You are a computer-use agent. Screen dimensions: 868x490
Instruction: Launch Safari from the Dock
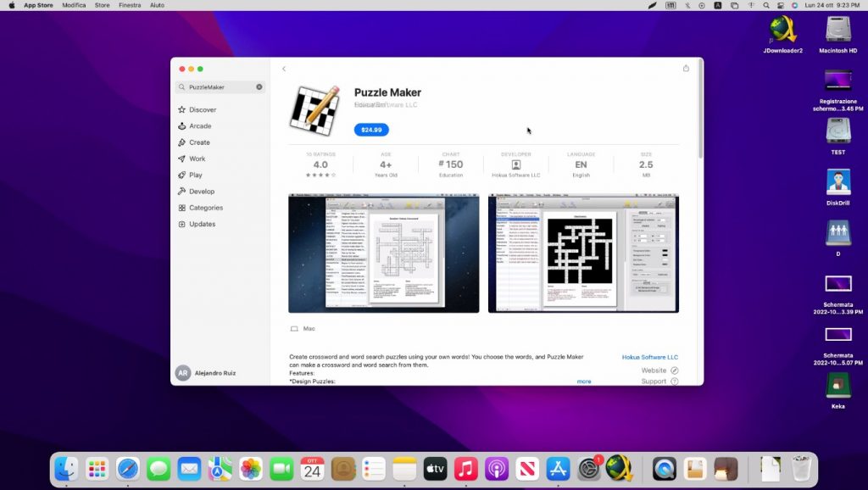tap(128, 468)
